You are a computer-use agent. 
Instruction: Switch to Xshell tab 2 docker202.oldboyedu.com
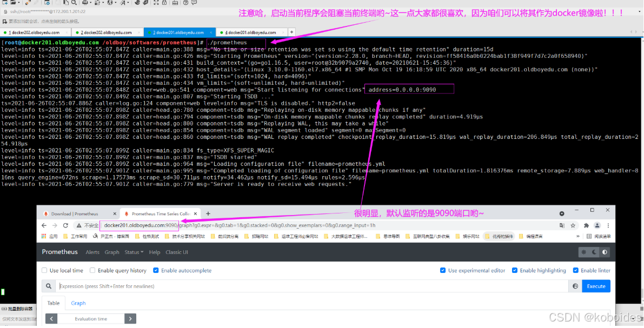107,32
